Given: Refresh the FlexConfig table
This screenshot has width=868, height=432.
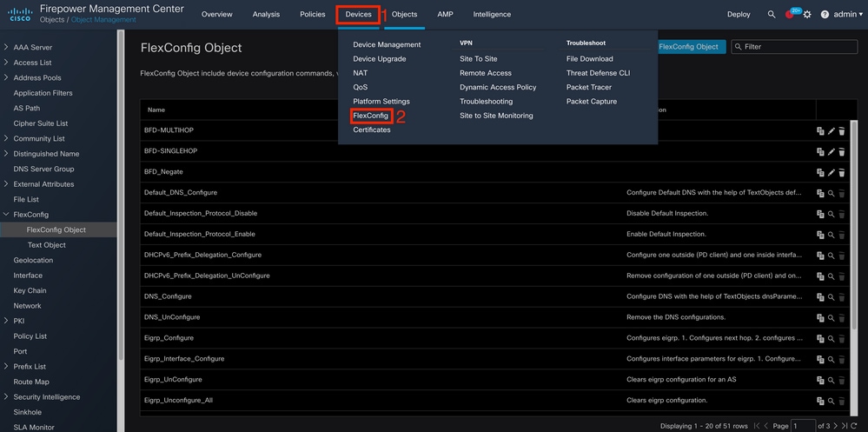Looking at the screenshot, I should pos(853,426).
